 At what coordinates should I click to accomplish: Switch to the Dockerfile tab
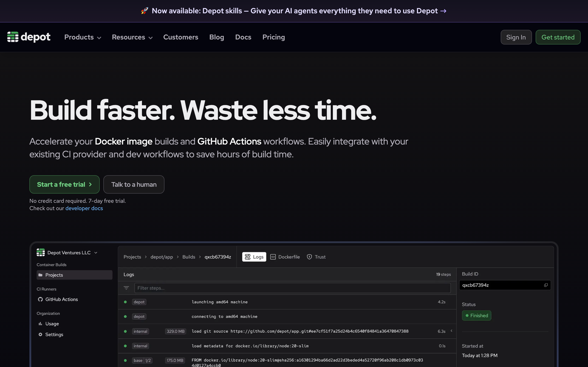click(x=285, y=257)
